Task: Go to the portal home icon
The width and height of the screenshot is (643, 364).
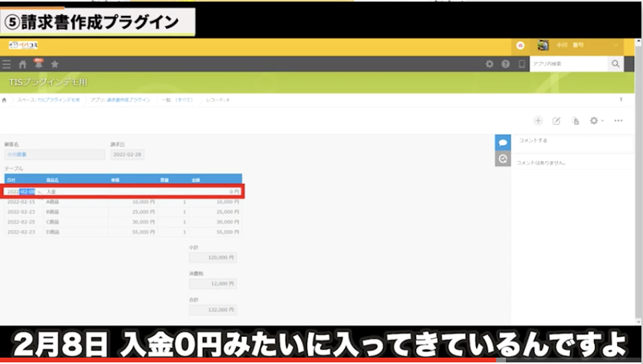Action: [x=22, y=64]
